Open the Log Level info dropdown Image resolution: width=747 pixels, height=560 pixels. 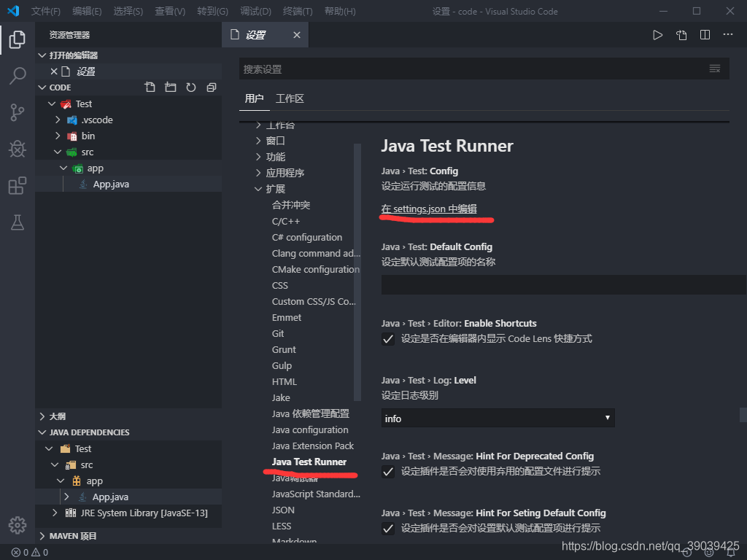pyautogui.click(x=498, y=418)
